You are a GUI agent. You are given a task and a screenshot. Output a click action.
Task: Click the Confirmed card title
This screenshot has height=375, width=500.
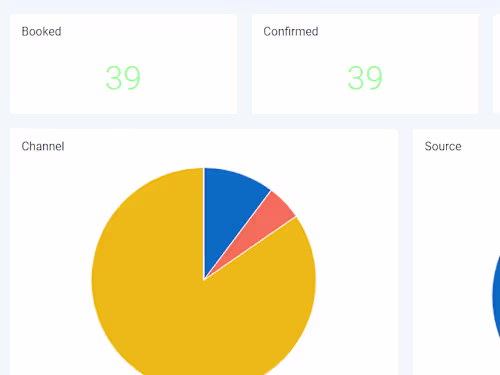coord(291,32)
